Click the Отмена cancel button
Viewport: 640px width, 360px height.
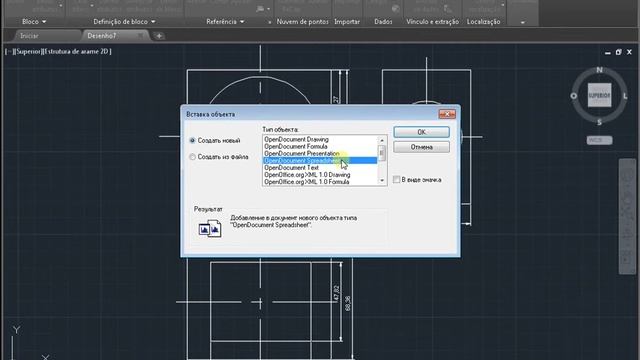[422, 147]
